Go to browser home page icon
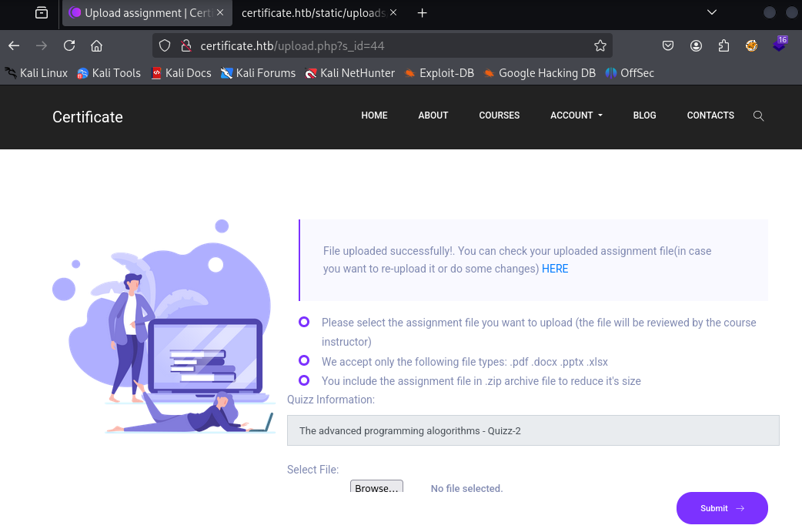The image size is (802, 532). click(96, 45)
